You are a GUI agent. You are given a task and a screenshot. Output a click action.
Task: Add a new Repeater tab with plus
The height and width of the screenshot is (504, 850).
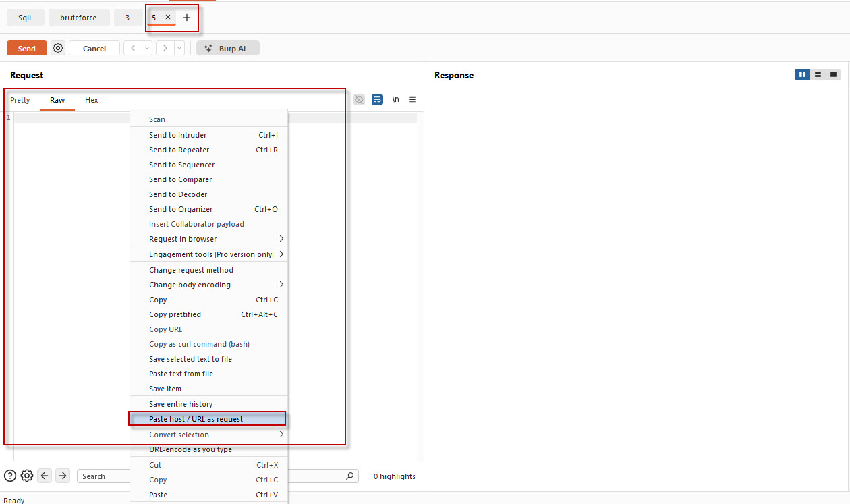[187, 18]
